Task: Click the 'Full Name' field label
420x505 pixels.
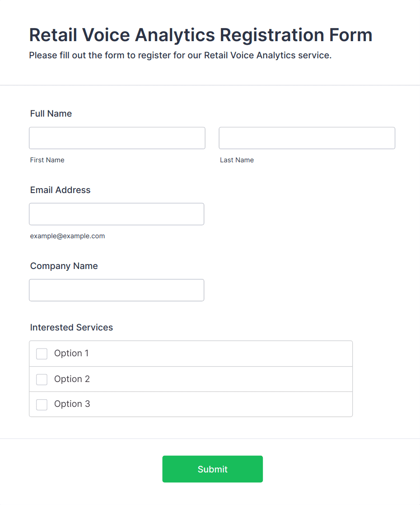Action: tap(51, 113)
